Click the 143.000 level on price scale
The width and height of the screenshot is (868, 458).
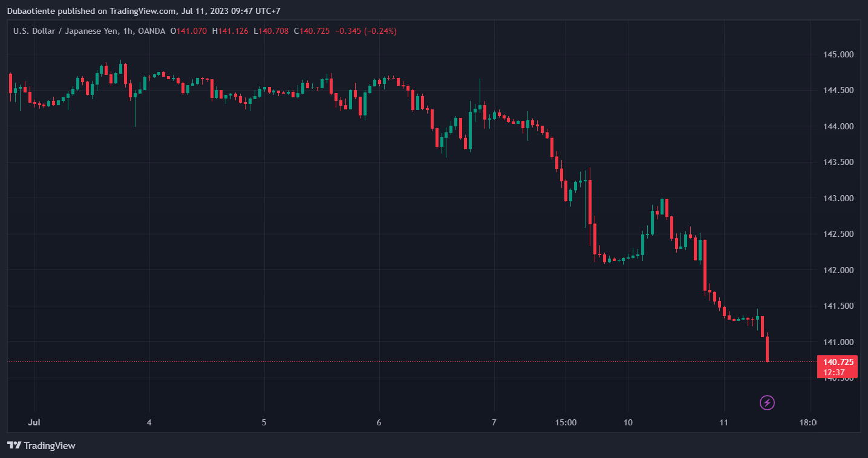838,199
